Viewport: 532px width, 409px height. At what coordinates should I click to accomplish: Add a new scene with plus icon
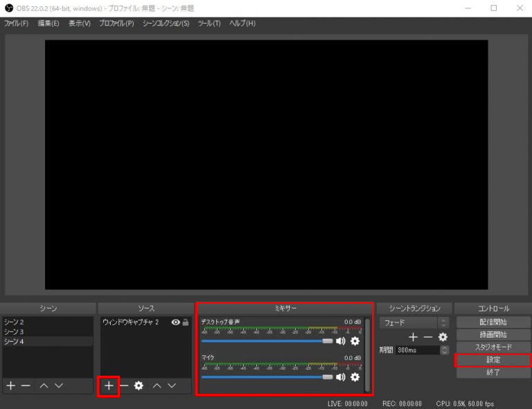click(x=10, y=385)
